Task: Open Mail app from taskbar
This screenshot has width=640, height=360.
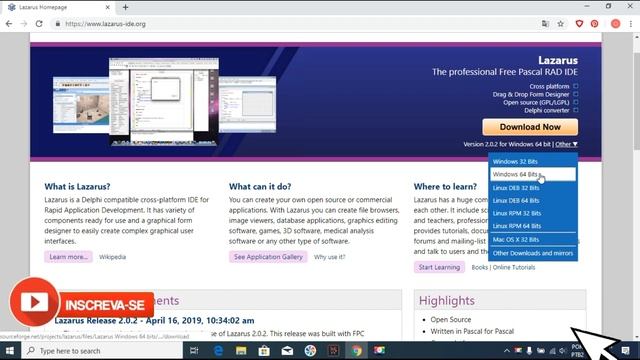Action: tap(287, 351)
